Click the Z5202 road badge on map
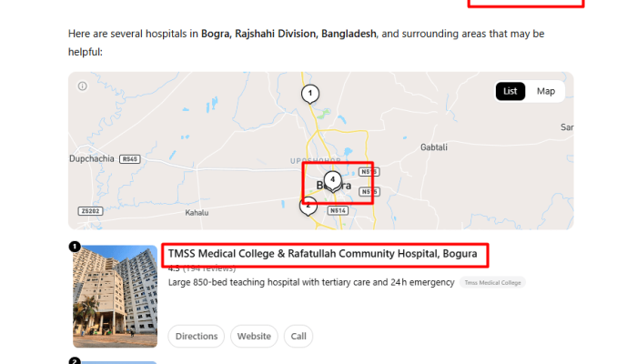The image size is (637, 364). 89,210
